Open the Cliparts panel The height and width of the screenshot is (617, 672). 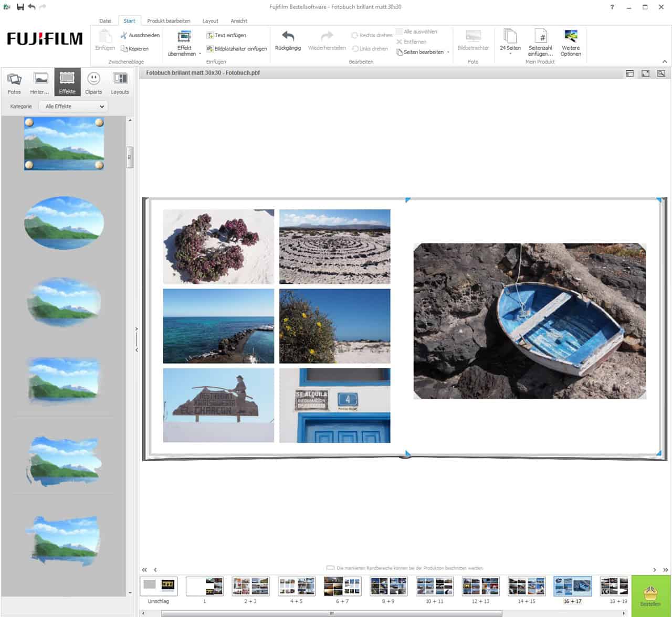click(93, 82)
